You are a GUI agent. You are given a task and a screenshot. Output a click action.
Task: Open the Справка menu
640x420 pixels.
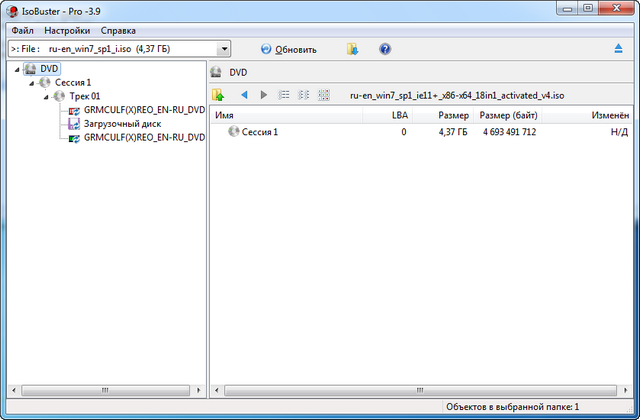[x=118, y=31]
